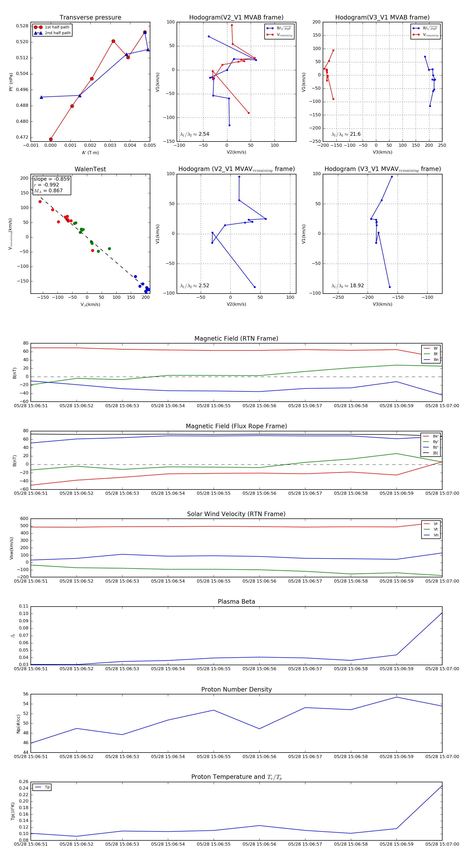Click the lowest red point in Transverse pressure

51,139
